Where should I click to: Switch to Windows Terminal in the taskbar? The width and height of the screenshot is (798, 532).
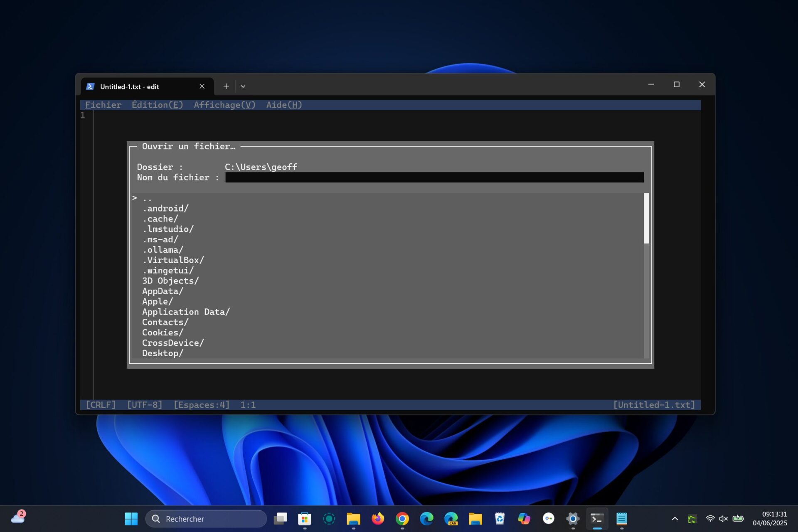pyautogui.click(x=597, y=519)
